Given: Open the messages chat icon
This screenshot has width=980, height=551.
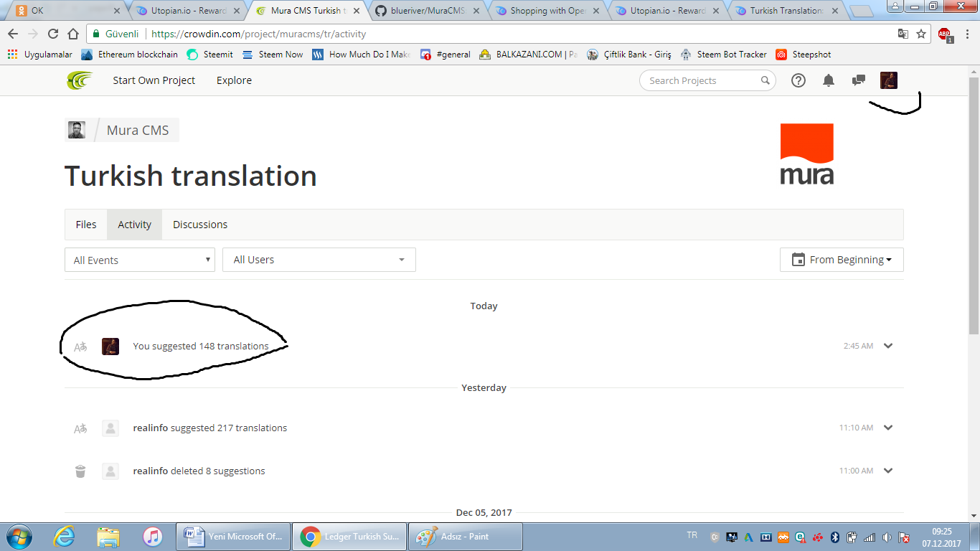Looking at the screenshot, I should pos(858,80).
